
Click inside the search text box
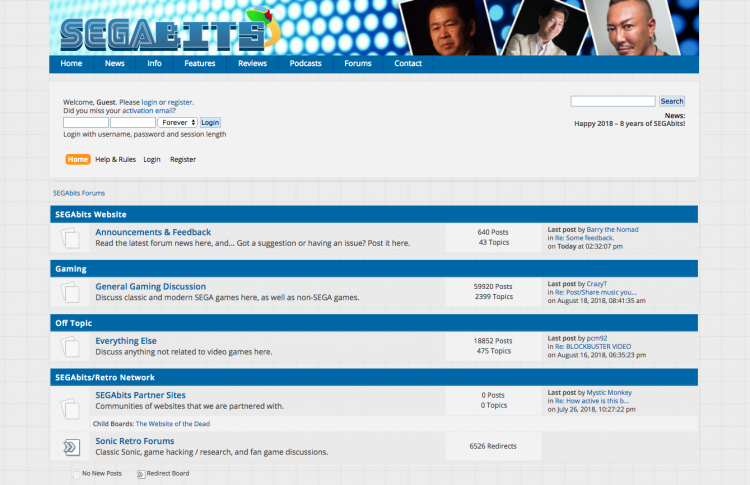(x=613, y=101)
